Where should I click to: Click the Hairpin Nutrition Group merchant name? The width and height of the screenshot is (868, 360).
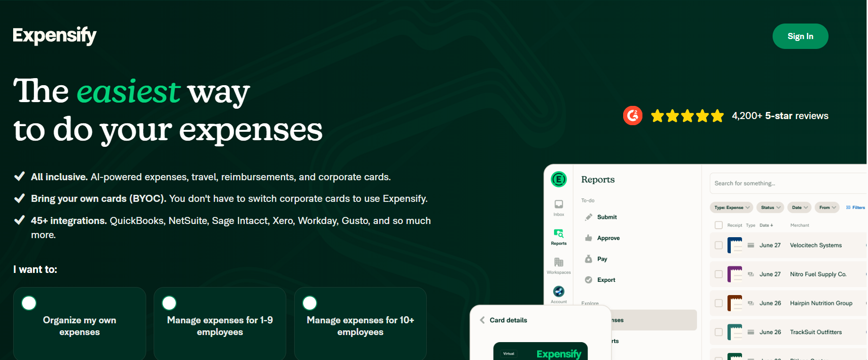[x=821, y=303]
